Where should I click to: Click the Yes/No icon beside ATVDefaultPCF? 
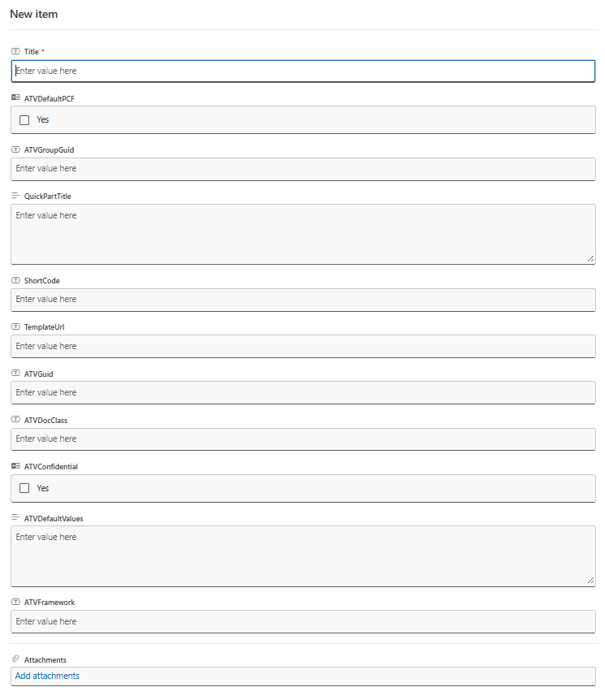[15, 97]
